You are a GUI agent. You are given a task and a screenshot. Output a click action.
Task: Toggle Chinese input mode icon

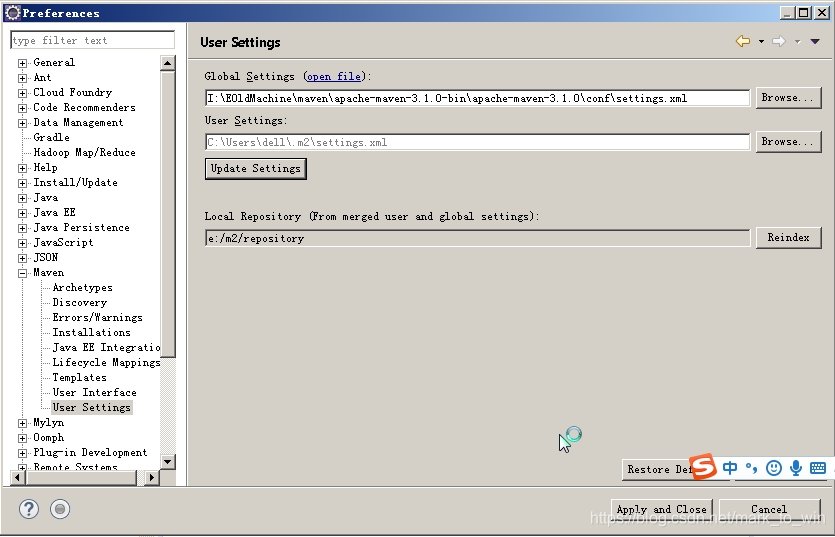(730, 468)
